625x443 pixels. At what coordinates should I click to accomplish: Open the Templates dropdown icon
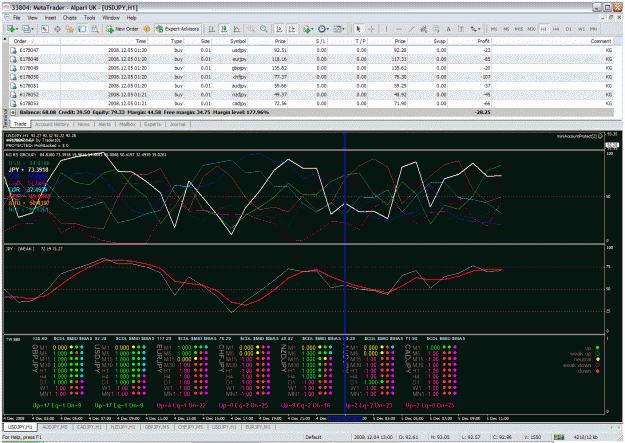339,29
